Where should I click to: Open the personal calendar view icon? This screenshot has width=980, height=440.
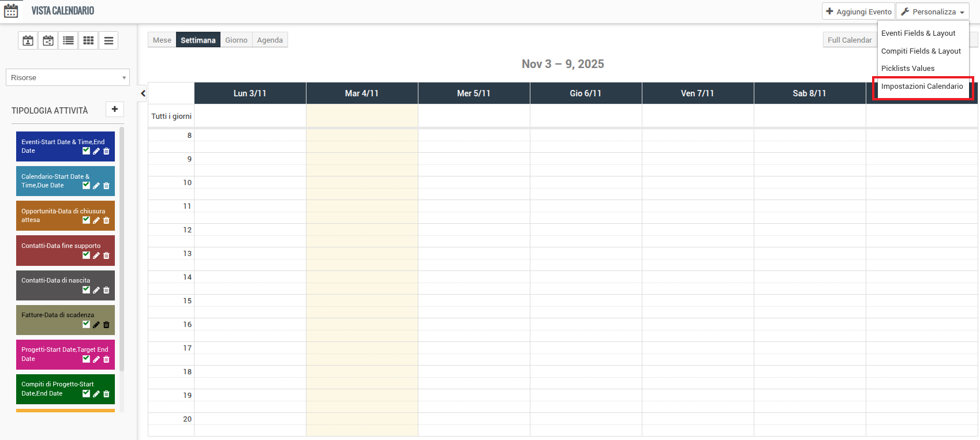[x=28, y=40]
